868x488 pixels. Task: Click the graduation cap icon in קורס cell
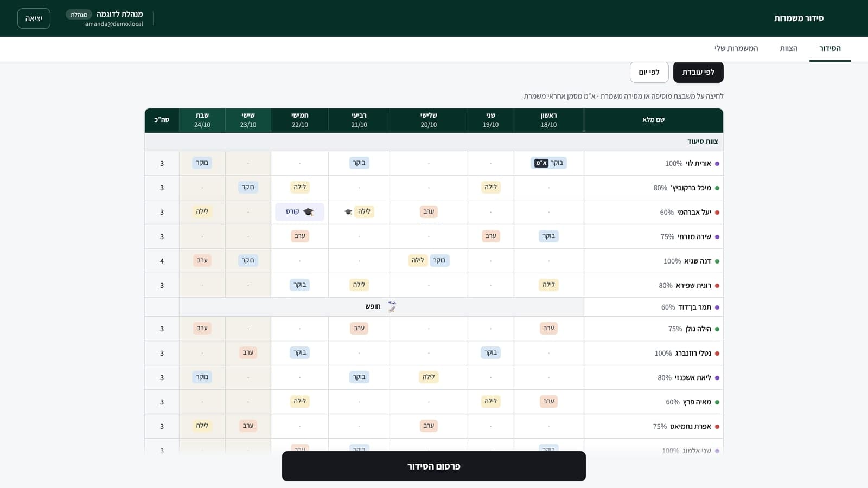click(x=308, y=212)
